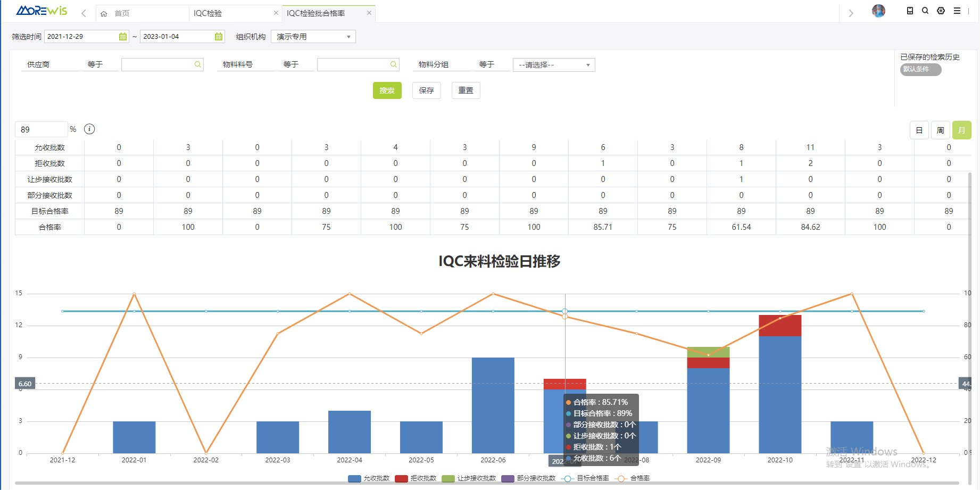Click the supplier field lookup magnifier icon
The height and width of the screenshot is (490, 980).
[x=197, y=64]
